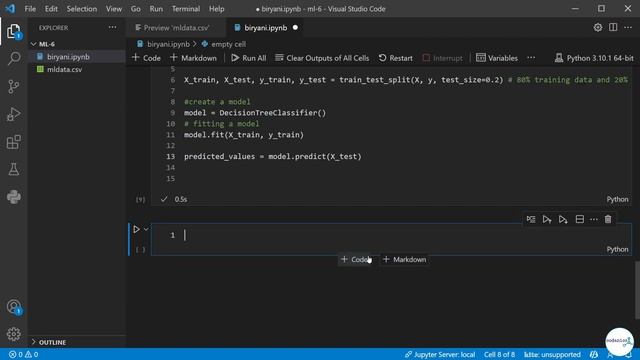The height and width of the screenshot is (360, 640).
Task: Click the model.fit(X_train, y_train) code line
Action: point(244,135)
